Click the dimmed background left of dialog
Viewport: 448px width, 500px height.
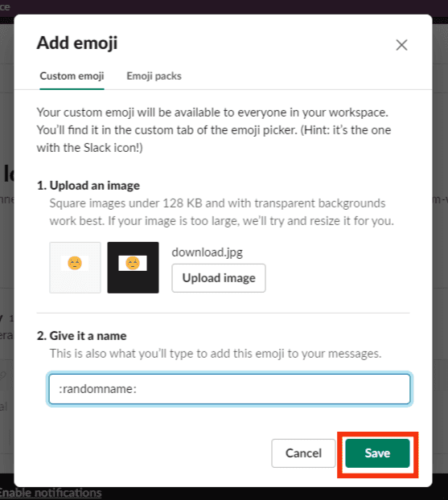click(6, 255)
